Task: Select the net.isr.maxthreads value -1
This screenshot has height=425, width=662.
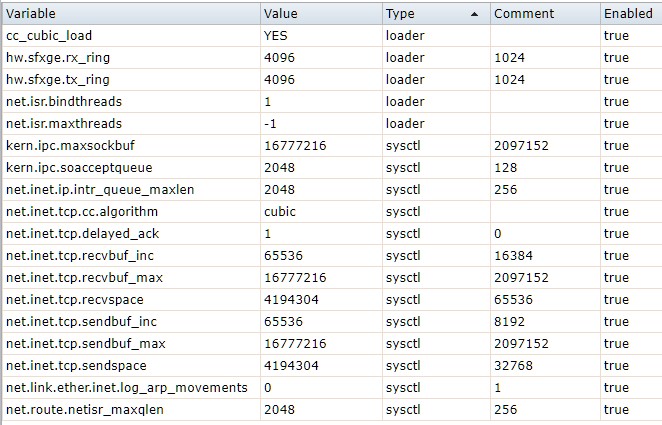Action: 269,124
